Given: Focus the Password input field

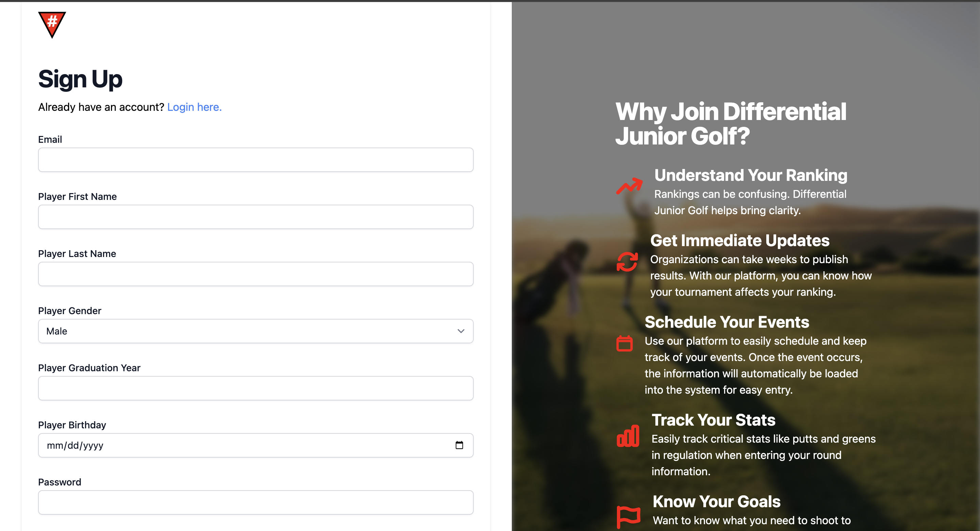Looking at the screenshot, I should click(256, 502).
